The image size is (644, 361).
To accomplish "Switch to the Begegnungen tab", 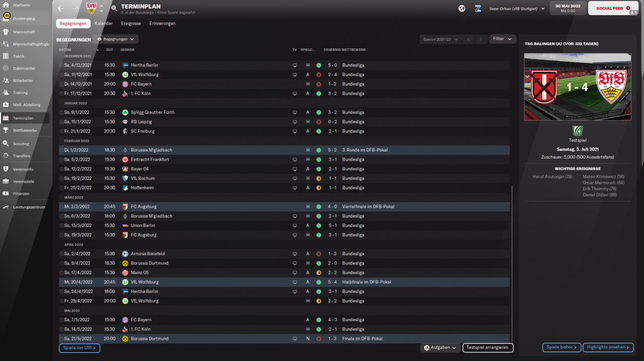I will 73,24.
